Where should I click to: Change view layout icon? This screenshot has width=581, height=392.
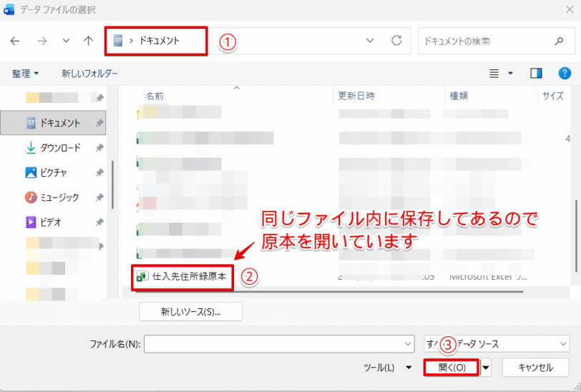(494, 74)
